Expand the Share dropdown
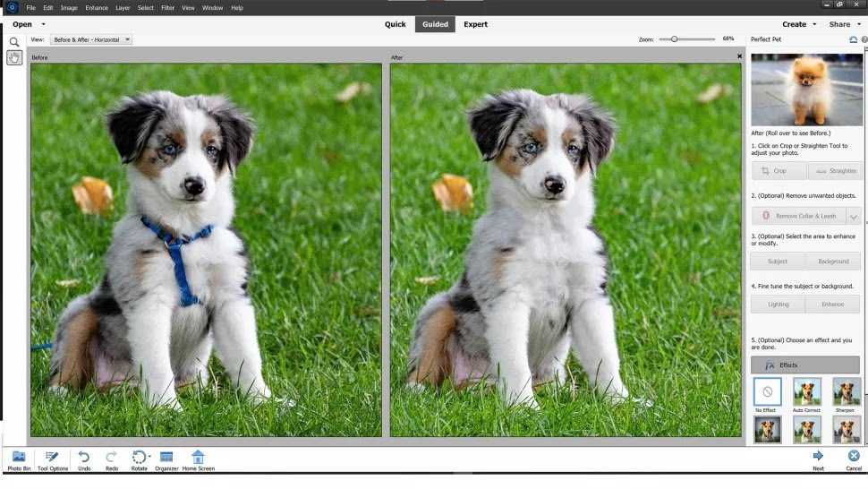 [x=844, y=24]
